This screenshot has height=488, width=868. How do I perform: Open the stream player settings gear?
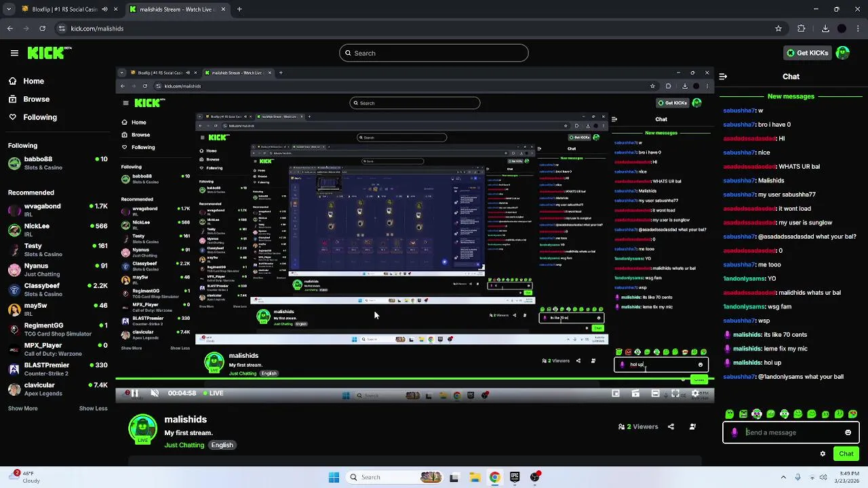pyautogui.click(x=695, y=393)
